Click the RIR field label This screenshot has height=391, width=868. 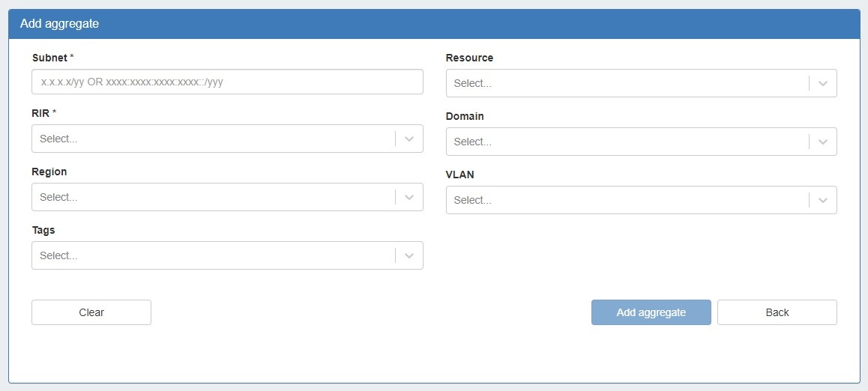(41, 113)
